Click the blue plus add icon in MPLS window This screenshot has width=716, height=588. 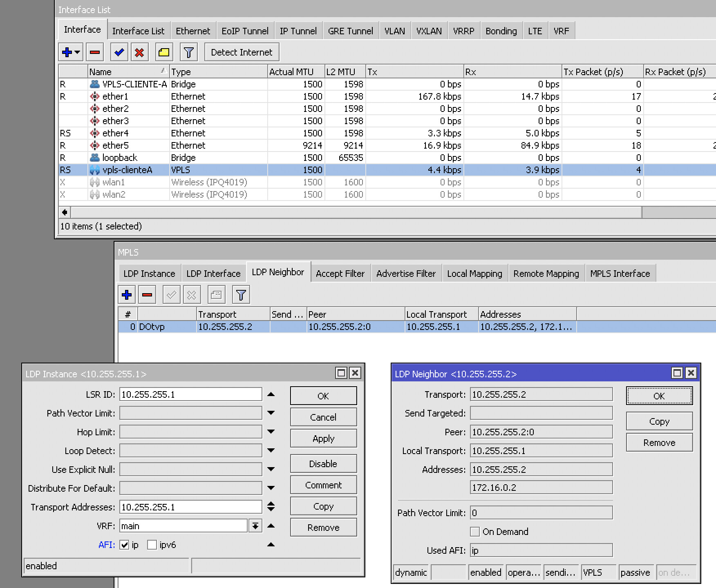click(x=127, y=295)
